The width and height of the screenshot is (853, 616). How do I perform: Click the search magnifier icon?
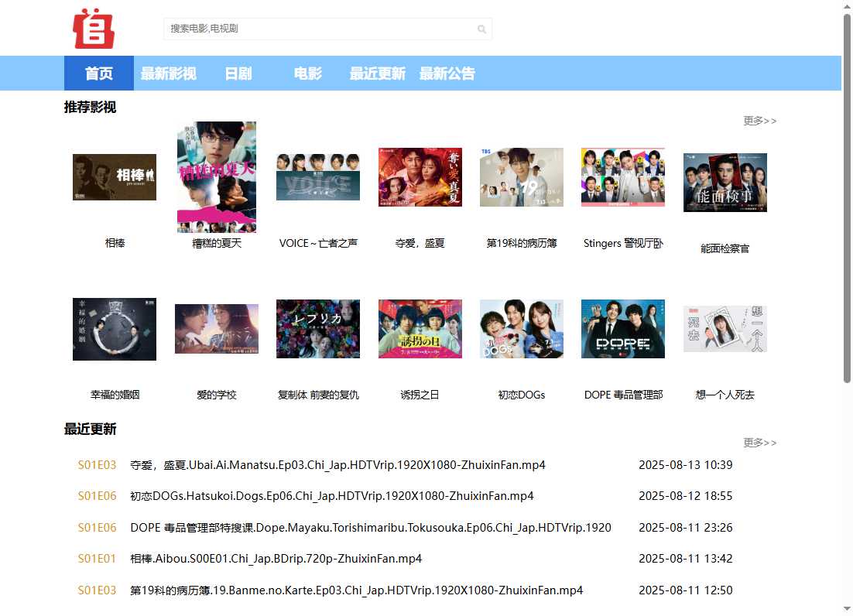[x=481, y=29]
